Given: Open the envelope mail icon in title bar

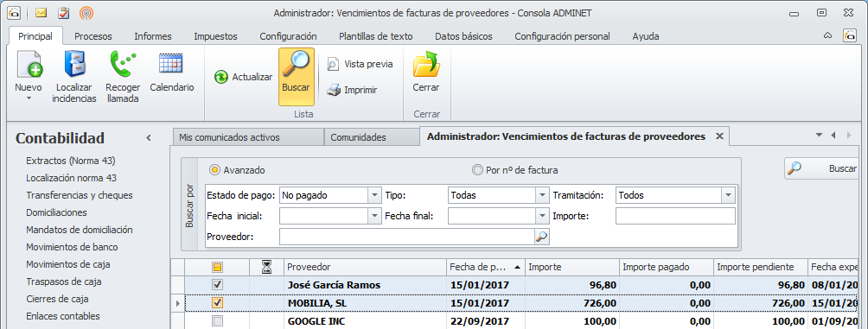Looking at the screenshot, I should pos(41,12).
